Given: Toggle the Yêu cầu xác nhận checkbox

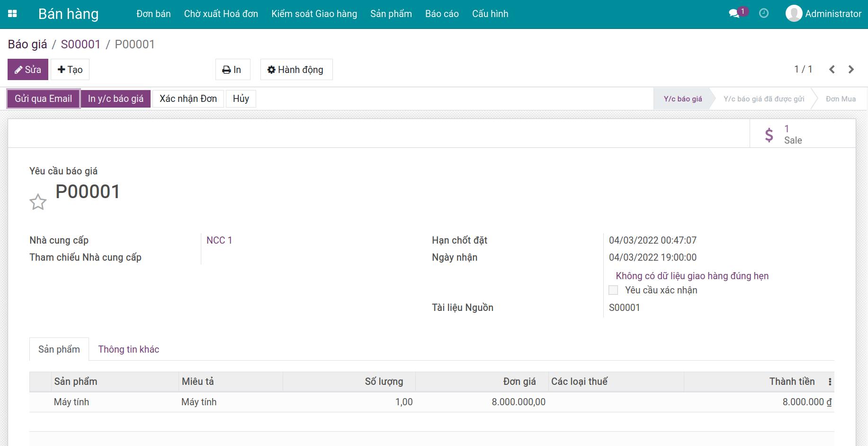Looking at the screenshot, I should pyautogui.click(x=613, y=290).
